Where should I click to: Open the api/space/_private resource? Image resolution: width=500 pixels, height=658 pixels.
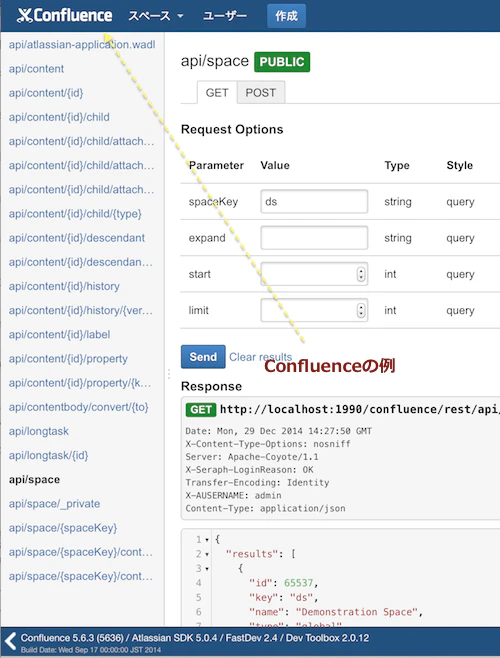tap(54, 504)
